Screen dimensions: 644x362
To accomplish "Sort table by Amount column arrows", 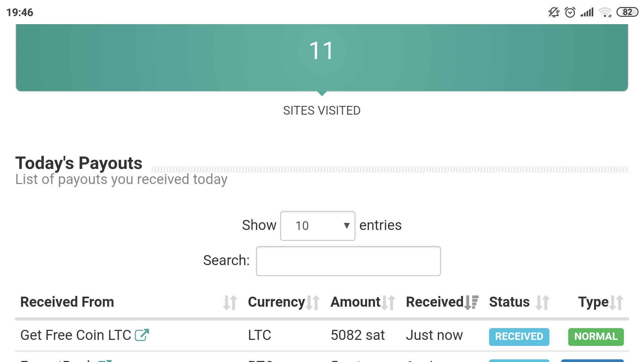I will (388, 303).
